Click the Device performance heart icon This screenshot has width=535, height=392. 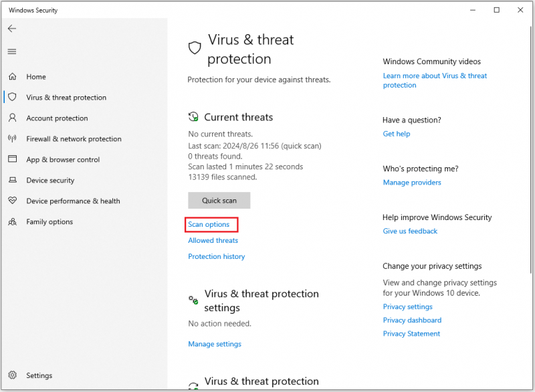[x=12, y=201]
